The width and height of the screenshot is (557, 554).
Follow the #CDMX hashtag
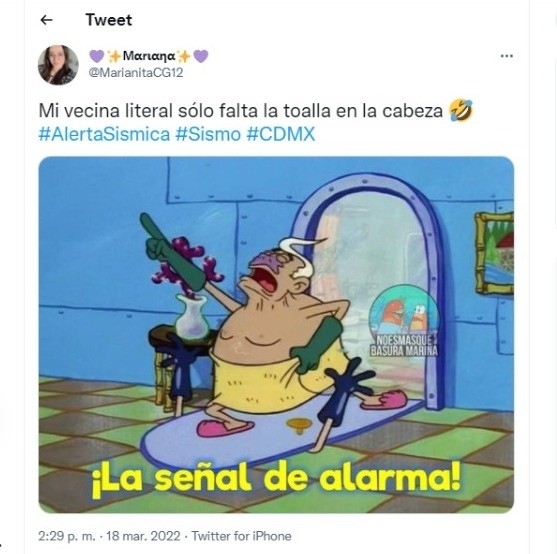(281, 134)
